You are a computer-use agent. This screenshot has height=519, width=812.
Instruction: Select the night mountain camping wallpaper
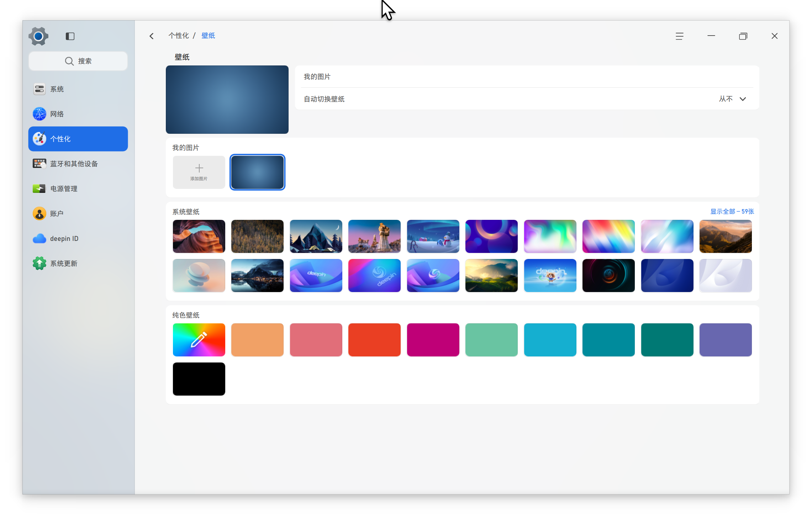click(316, 236)
